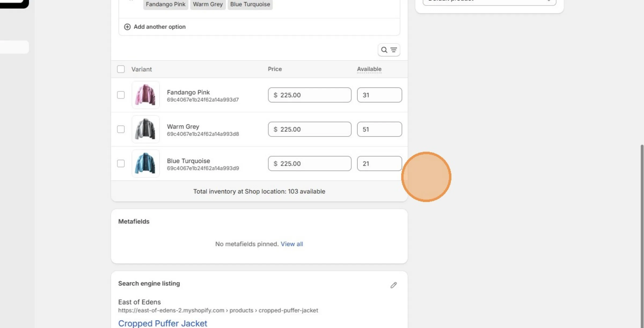This screenshot has height=328, width=644.
Task: Edit Fandango Pink available quantity 31
Action: pyautogui.click(x=379, y=95)
